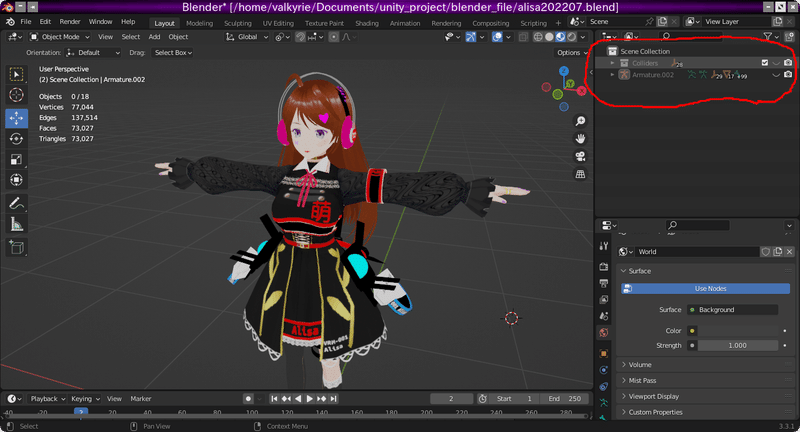This screenshot has height=432, width=800.
Task: Toggle viewport overlays button
Action: click(497, 37)
